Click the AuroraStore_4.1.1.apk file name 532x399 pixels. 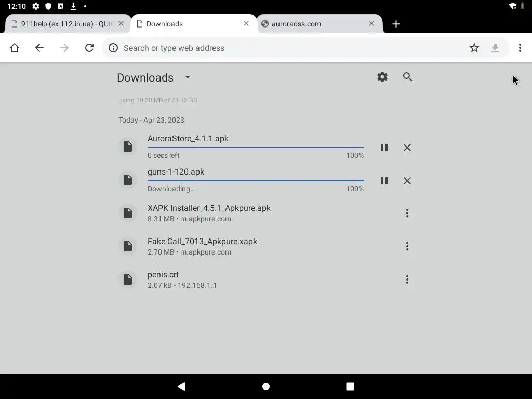pyautogui.click(x=188, y=138)
